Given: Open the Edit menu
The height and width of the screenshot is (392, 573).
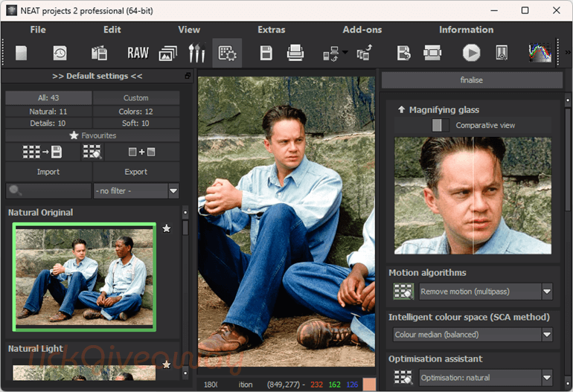Looking at the screenshot, I should pos(112,30).
